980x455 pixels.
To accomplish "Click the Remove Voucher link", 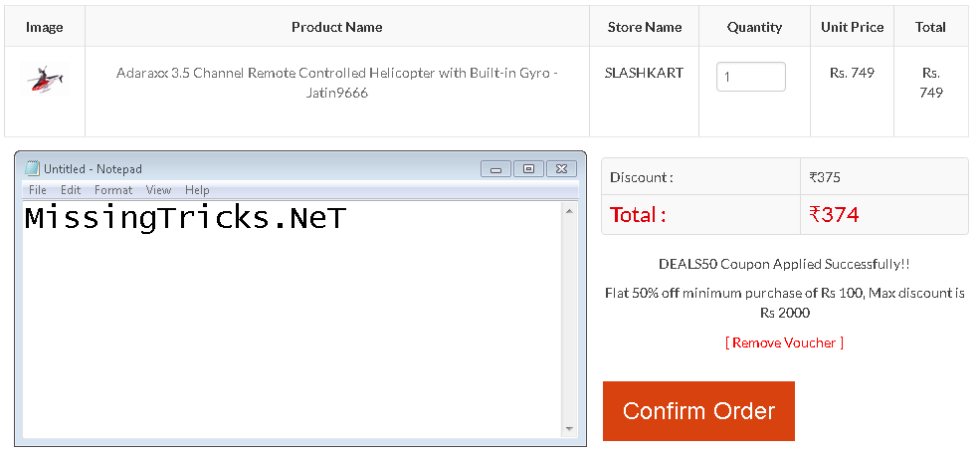I will pyautogui.click(x=784, y=342).
